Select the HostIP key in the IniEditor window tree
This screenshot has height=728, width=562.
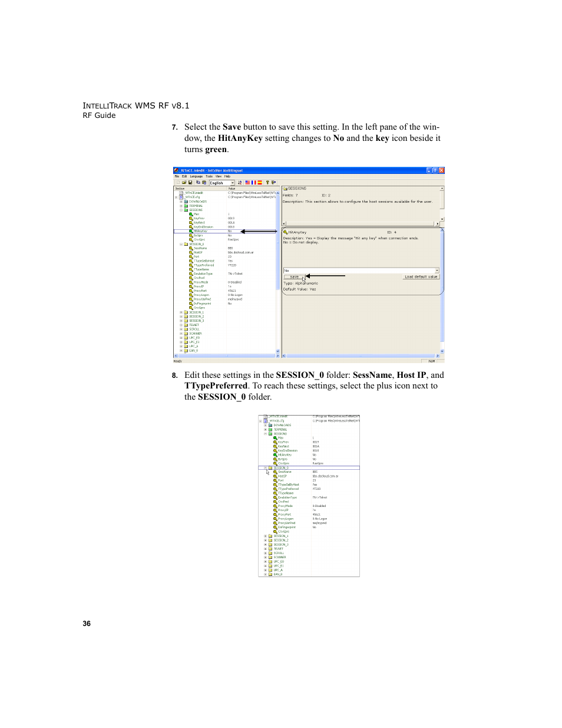pyautogui.click(x=198, y=252)
